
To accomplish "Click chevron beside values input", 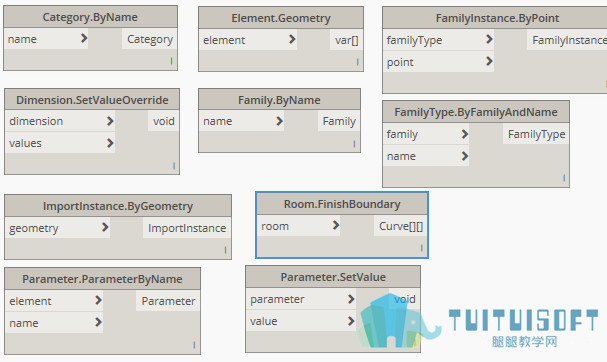I will [110, 143].
